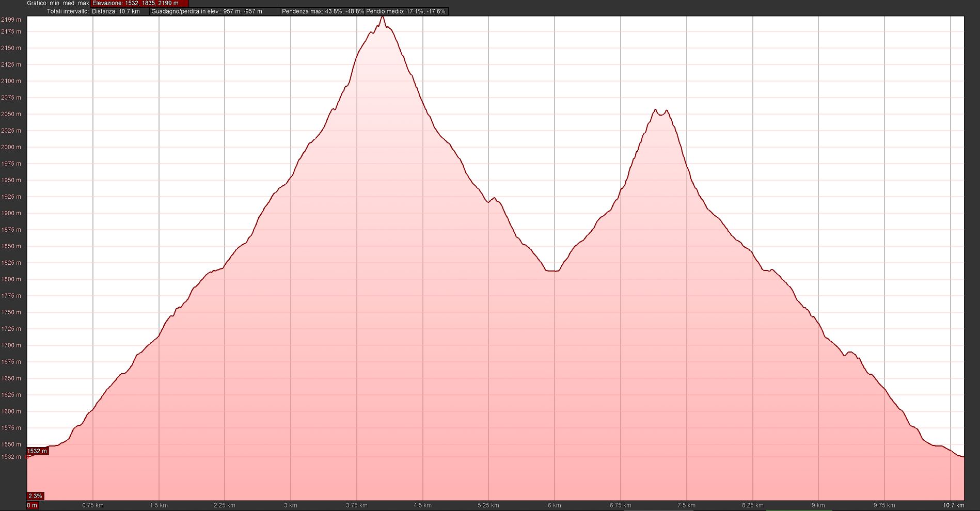The image size is (980, 511).
Task: Click the second peak near 7.25 km
Action: tap(655, 110)
